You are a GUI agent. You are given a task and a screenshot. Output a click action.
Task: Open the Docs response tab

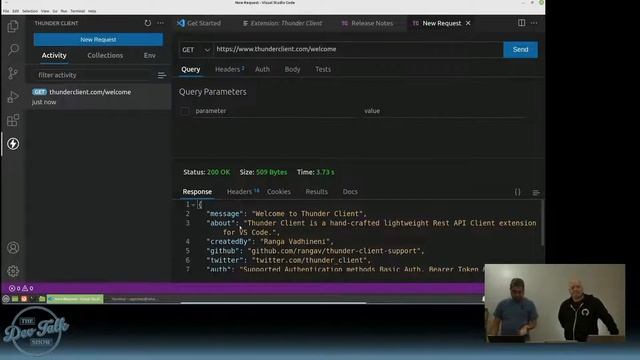pos(350,192)
